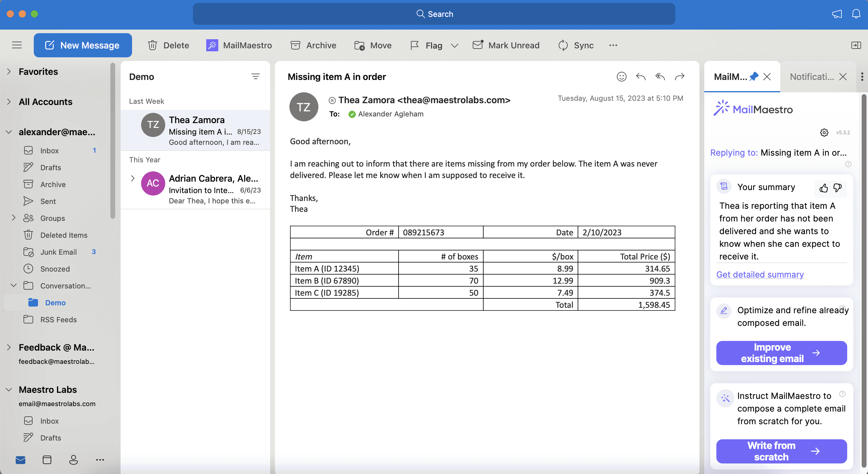This screenshot has height=474, width=868.
Task: Switch to the Notifications panel tab
Action: pyautogui.click(x=812, y=77)
